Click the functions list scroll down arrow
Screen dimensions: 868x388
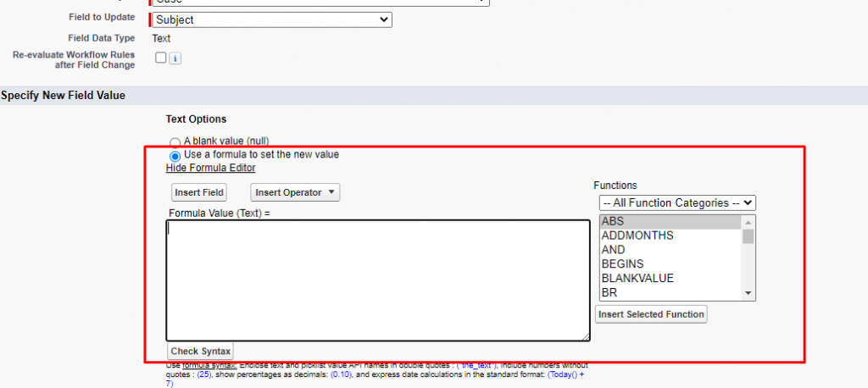[748, 293]
